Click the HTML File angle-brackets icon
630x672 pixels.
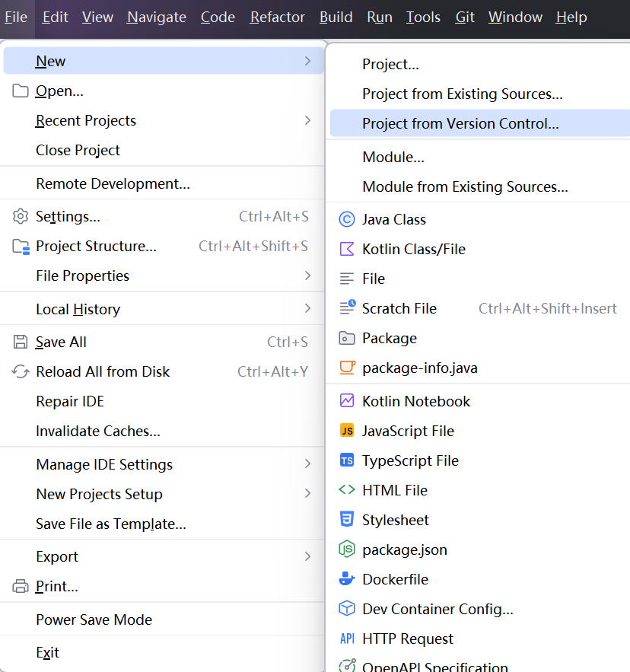pyautogui.click(x=347, y=490)
